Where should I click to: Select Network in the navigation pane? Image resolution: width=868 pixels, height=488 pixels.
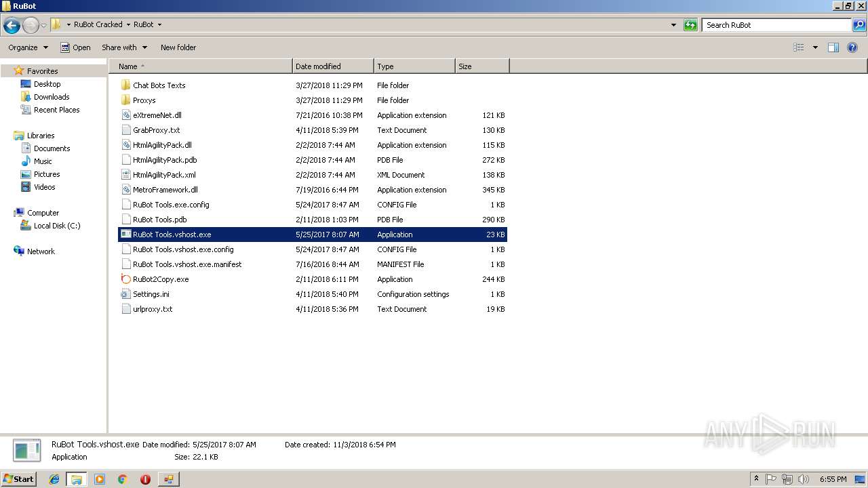tap(41, 251)
